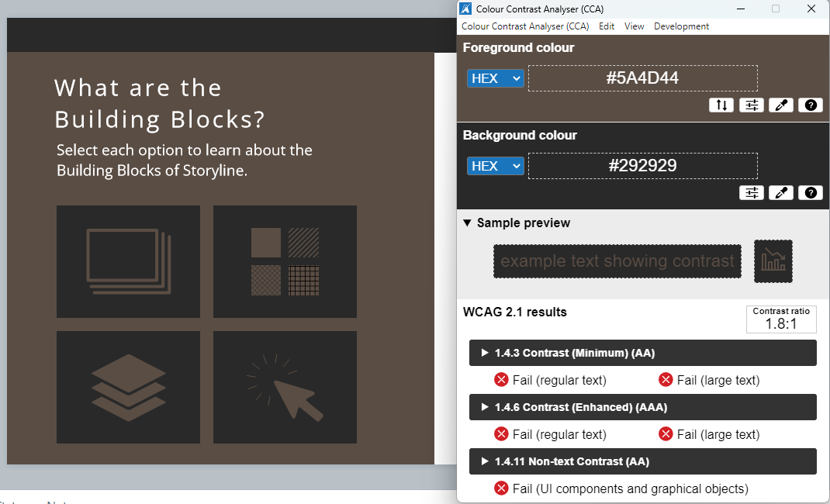Screen dimensions: 830x504
Task: Collapse the Sample preview section
Action: pos(517,223)
